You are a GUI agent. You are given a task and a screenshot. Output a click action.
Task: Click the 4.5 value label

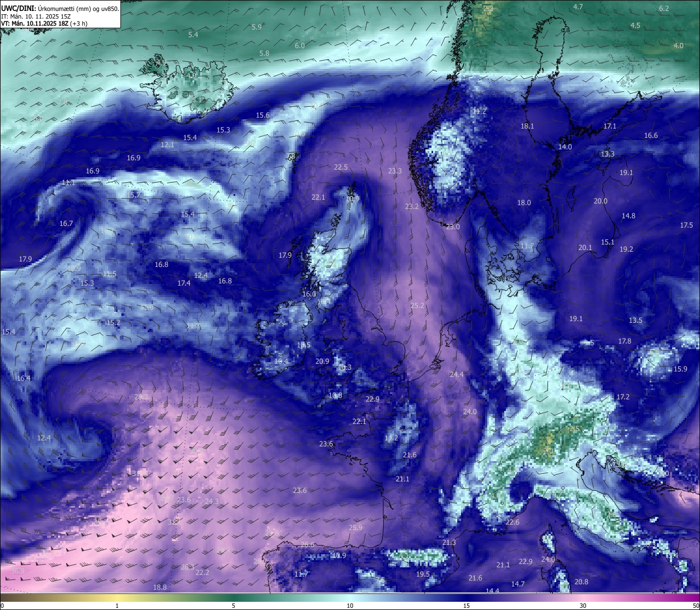pos(635,25)
